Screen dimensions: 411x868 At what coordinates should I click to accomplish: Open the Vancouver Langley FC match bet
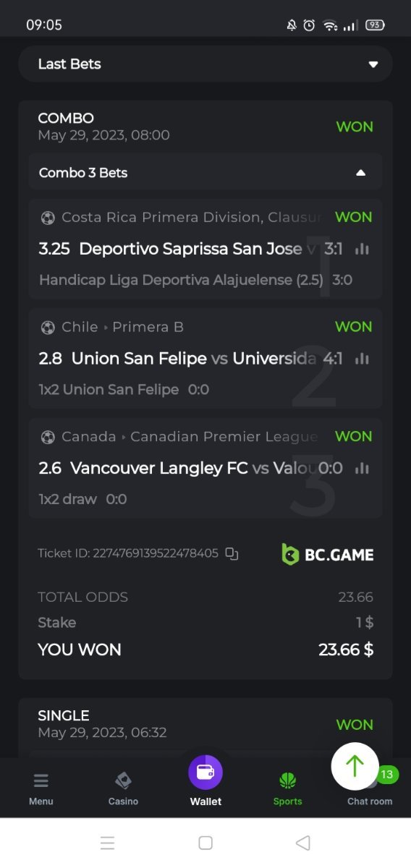(205, 468)
